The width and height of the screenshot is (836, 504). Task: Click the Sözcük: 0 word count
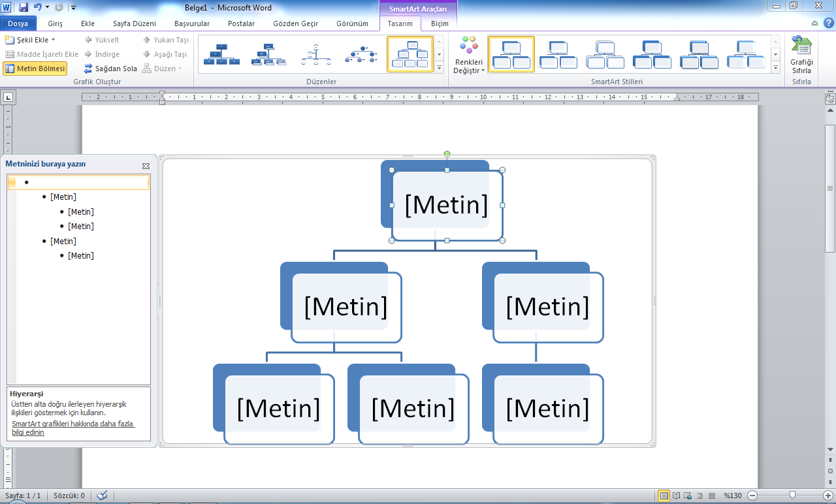coord(69,496)
